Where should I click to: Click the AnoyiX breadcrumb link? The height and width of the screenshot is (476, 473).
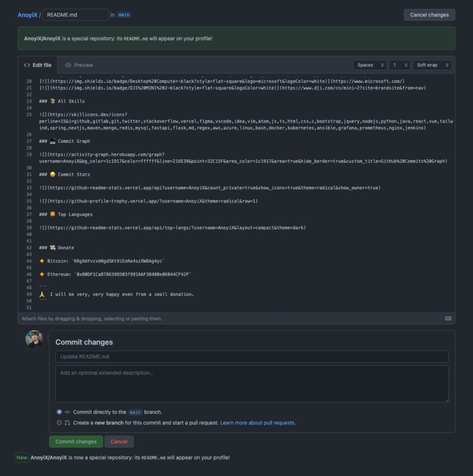[x=27, y=14]
